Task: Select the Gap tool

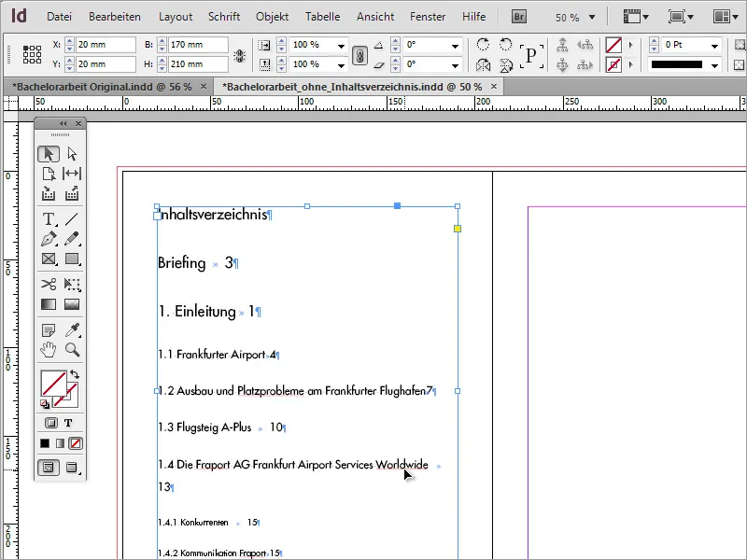Action: pyautogui.click(x=72, y=174)
